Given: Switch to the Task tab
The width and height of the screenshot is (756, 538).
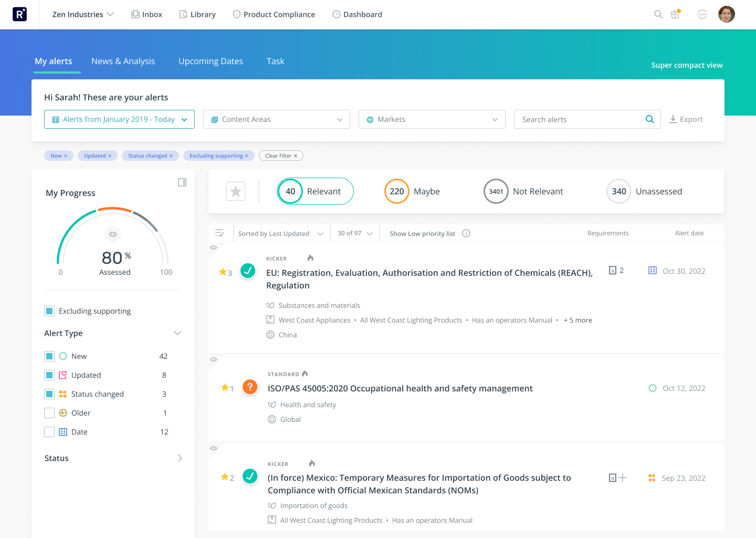Looking at the screenshot, I should pyautogui.click(x=275, y=61).
